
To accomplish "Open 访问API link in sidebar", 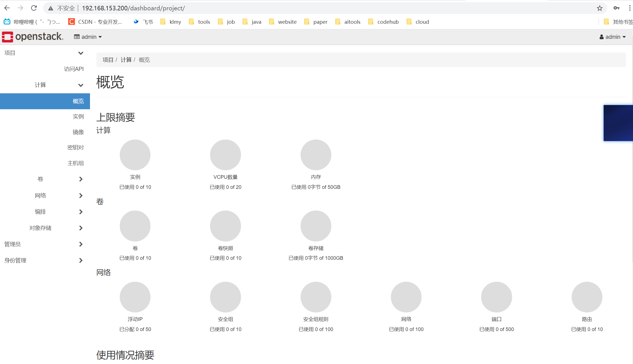I will [74, 69].
